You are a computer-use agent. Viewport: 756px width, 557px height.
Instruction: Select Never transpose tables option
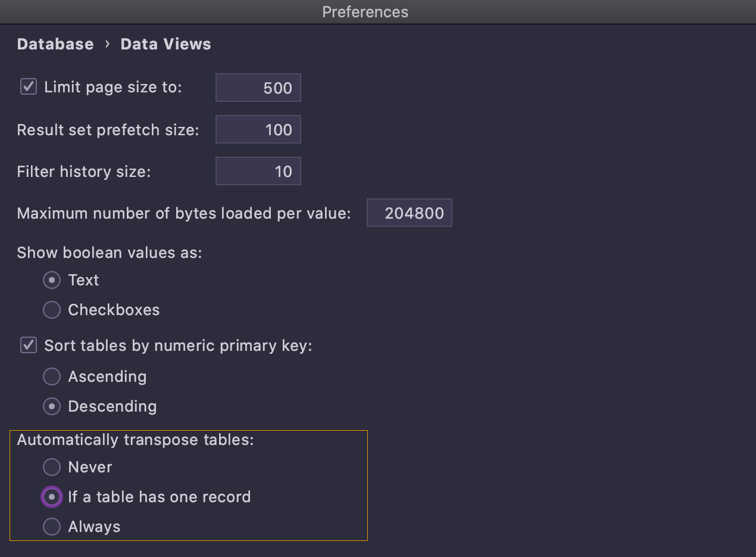click(52, 467)
